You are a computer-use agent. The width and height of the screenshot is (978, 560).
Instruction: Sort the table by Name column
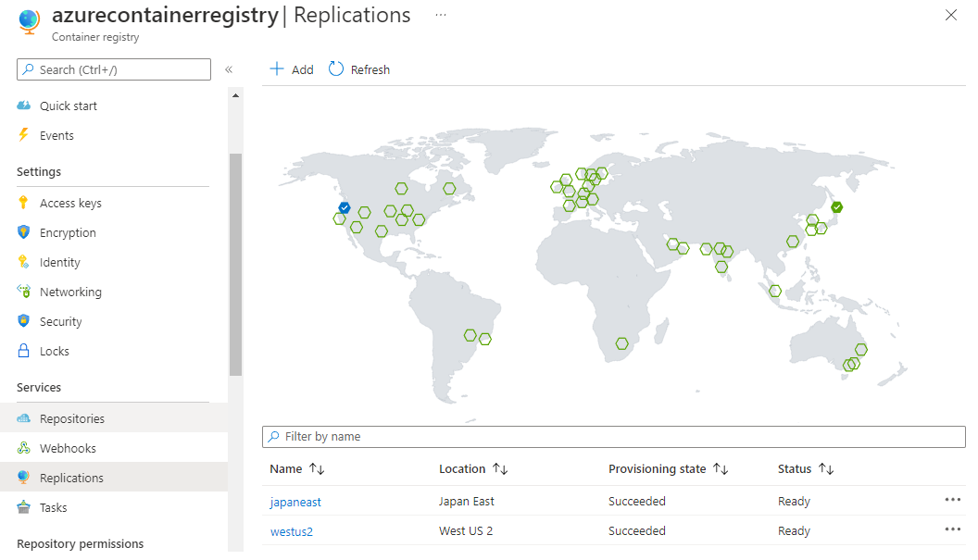[x=297, y=469]
